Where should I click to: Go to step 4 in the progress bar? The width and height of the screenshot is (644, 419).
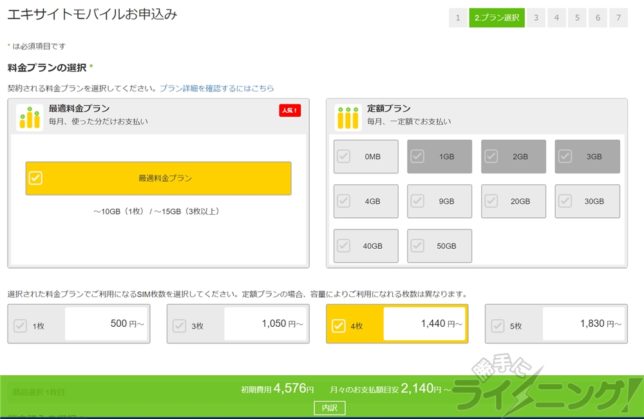[x=557, y=18]
